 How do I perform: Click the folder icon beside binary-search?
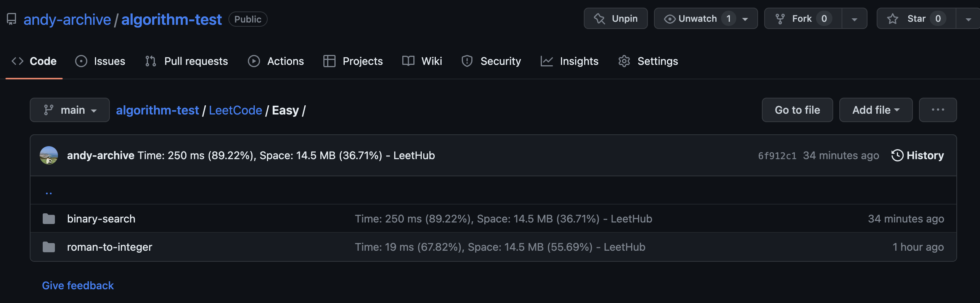(49, 219)
